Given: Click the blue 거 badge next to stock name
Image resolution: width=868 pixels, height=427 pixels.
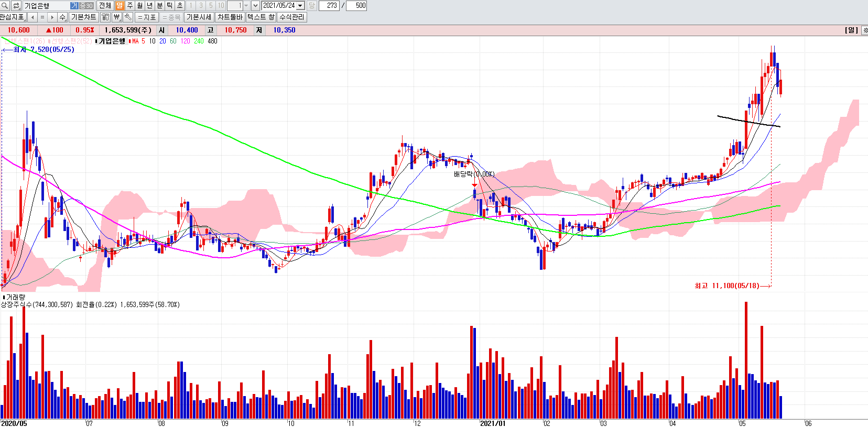Looking at the screenshot, I should tap(74, 6).
